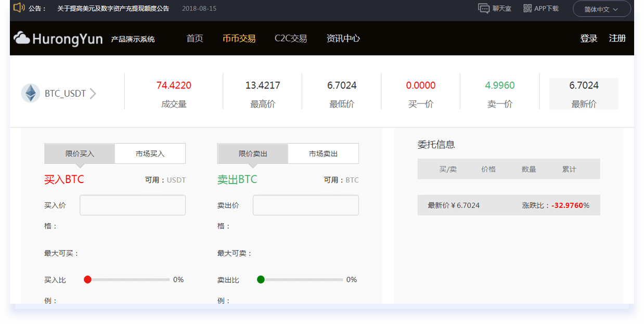The width and height of the screenshot is (644, 324).
Task: Click the 注册 link
Action: (x=617, y=38)
